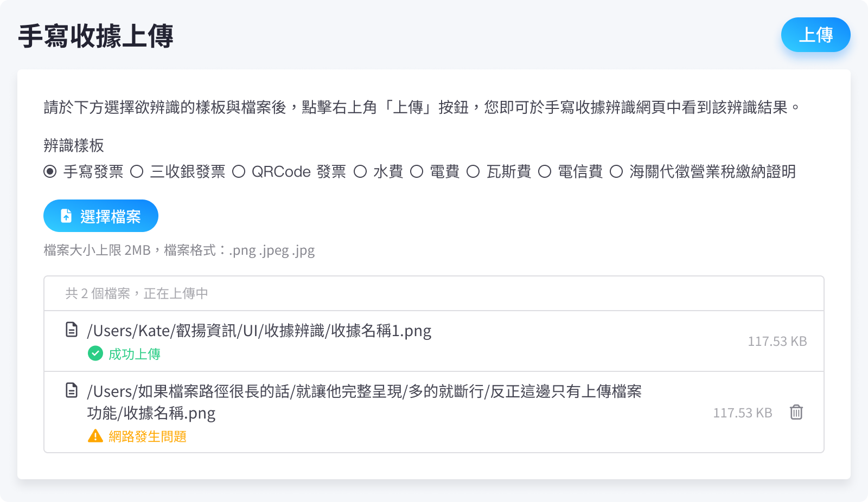
Task: Click the trash icon to delete failed file
Action: coord(796,413)
